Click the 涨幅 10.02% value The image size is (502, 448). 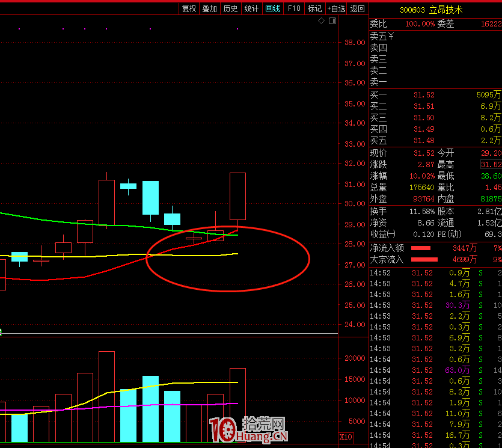422,176
